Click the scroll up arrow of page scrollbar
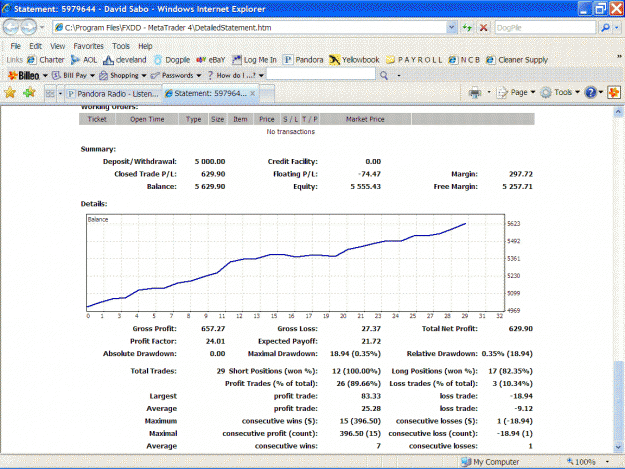The width and height of the screenshot is (625, 469). 618,112
